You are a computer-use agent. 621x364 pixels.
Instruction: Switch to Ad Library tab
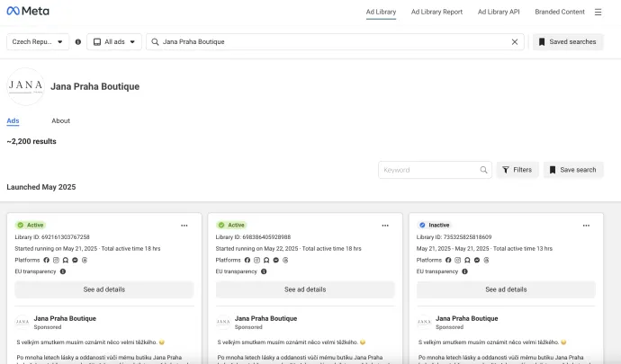[x=381, y=12]
